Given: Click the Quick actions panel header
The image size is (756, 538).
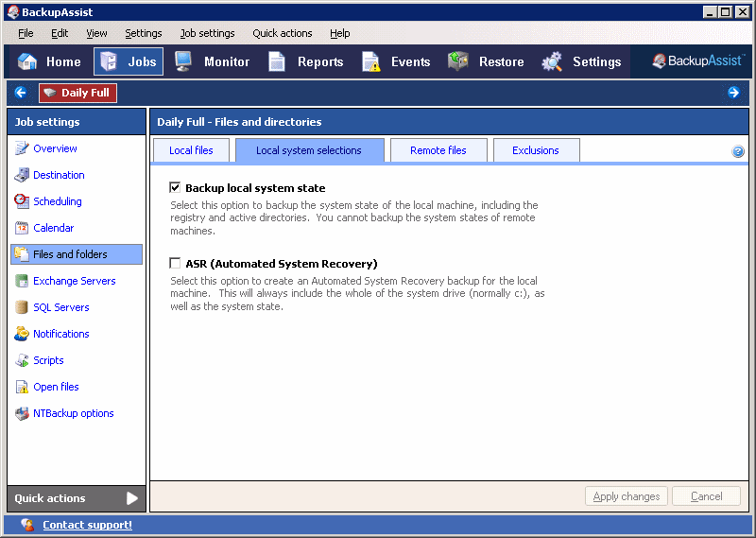Looking at the screenshot, I should tap(77, 498).
